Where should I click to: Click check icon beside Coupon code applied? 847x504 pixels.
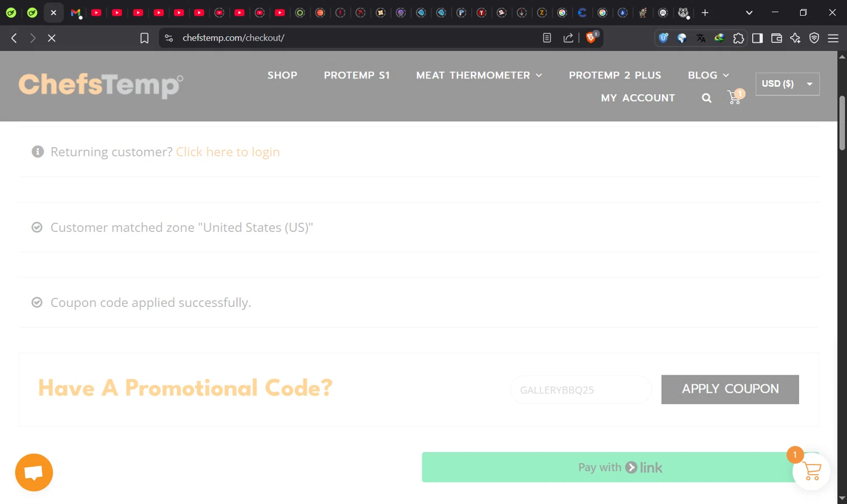(37, 303)
